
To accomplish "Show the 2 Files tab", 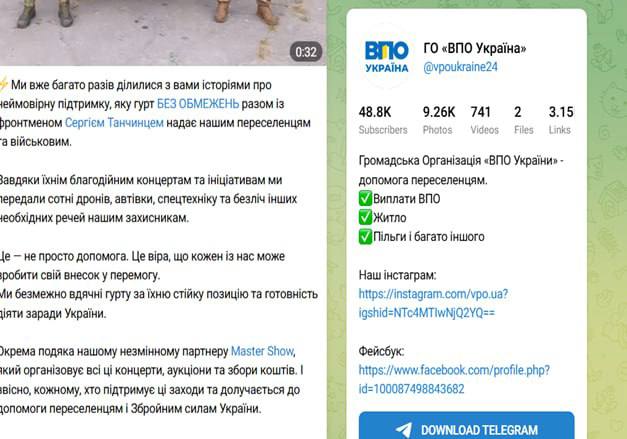I will [x=523, y=120].
